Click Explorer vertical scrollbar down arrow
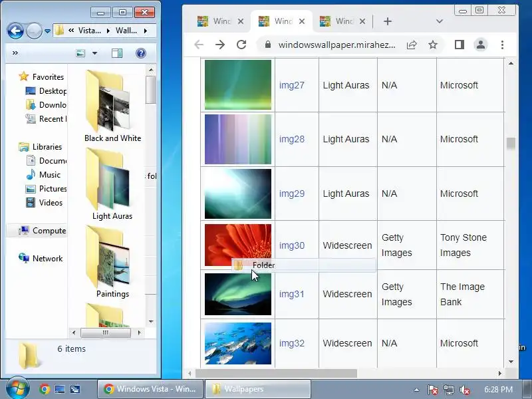This screenshot has height=399, width=532. [151, 321]
